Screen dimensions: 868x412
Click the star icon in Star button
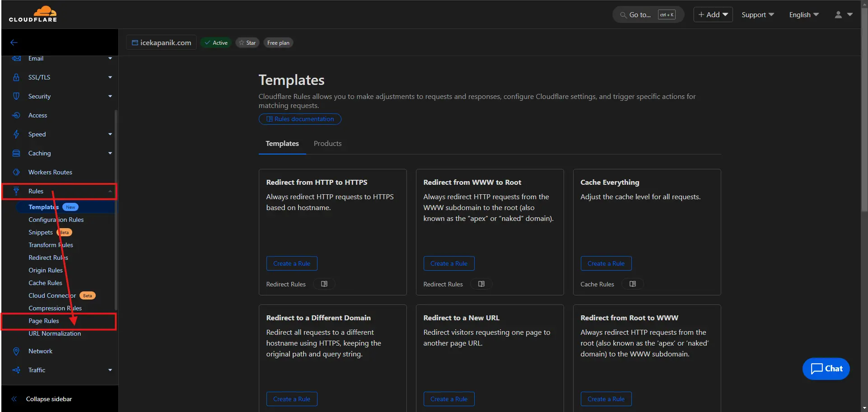[x=242, y=43]
